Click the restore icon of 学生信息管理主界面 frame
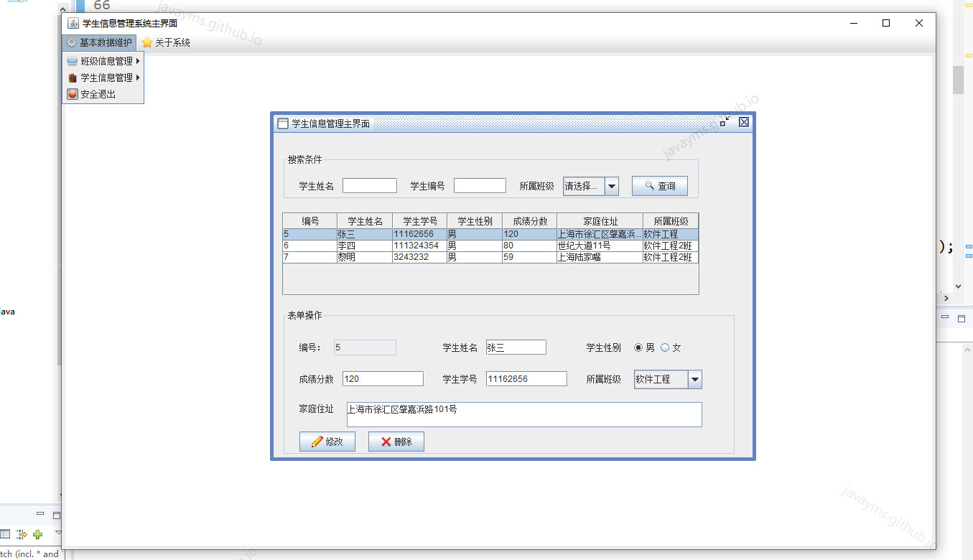Screen dimensions: 973x560 [x=725, y=122]
